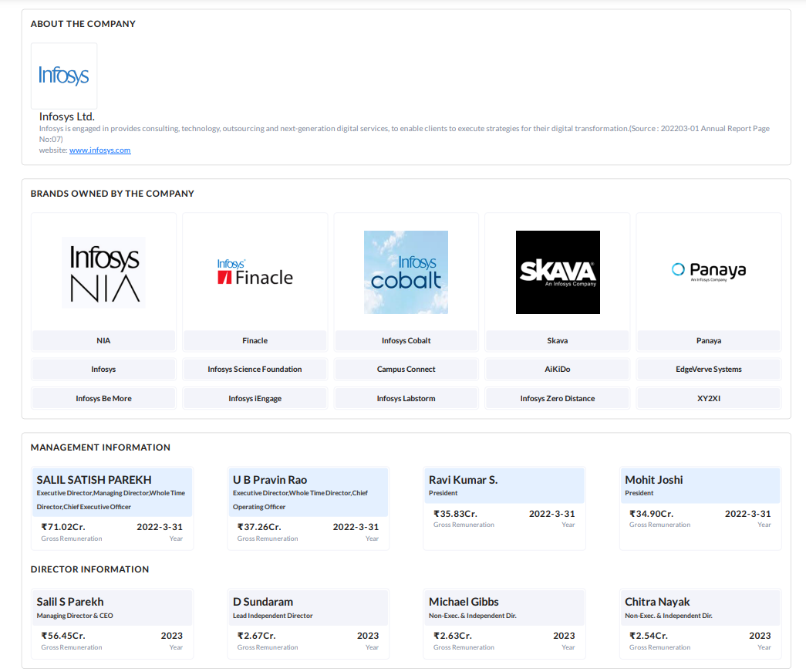Click the DIRECTOR INFORMATION heading
The height and width of the screenshot is (672, 806).
point(89,569)
